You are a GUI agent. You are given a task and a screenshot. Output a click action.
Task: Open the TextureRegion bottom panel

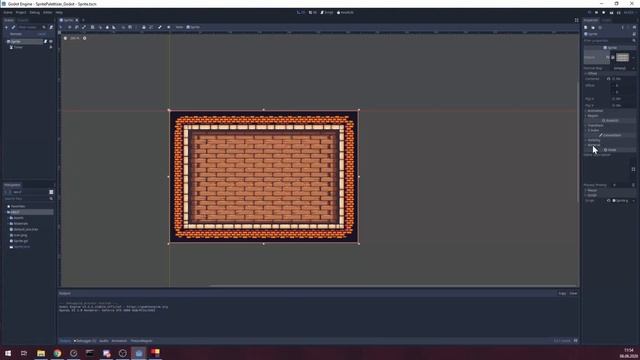pos(141,341)
